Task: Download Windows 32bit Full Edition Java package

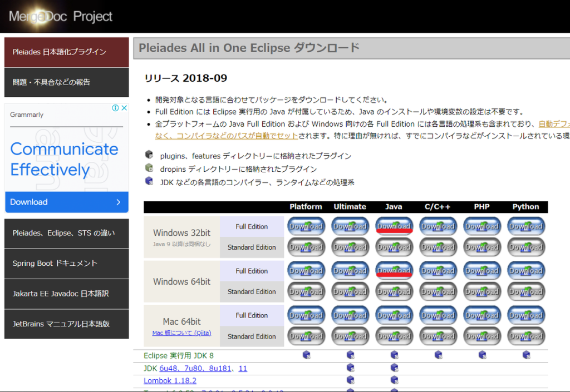Action: click(394, 226)
